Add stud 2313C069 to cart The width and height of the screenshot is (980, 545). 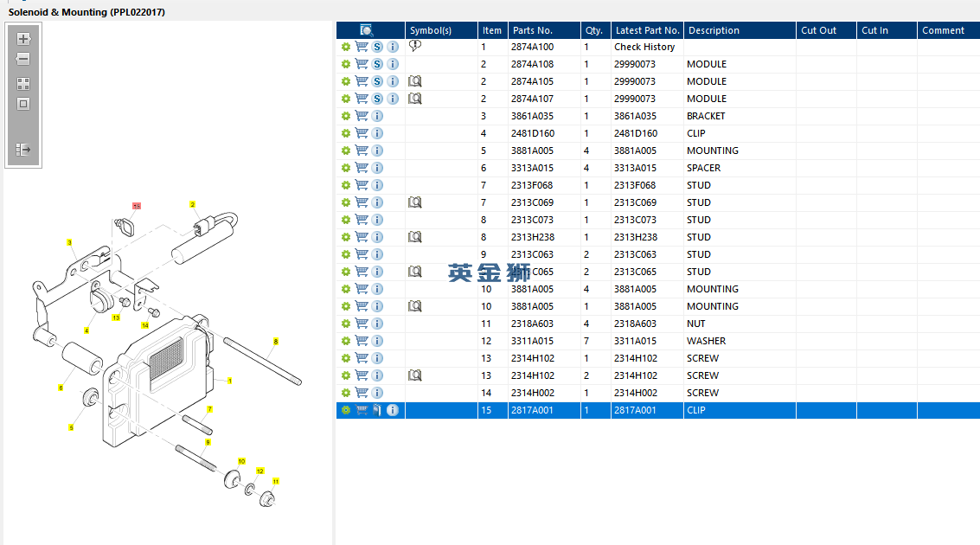[x=362, y=202]
